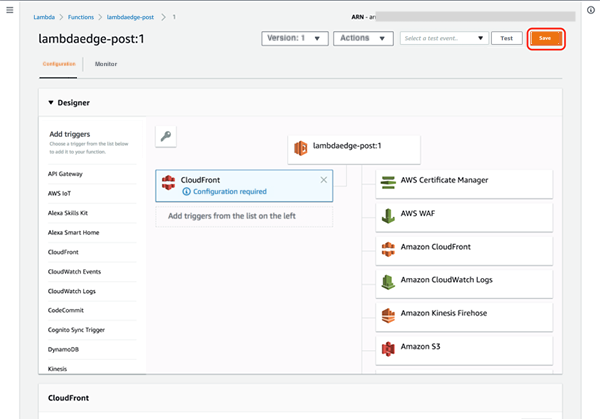Open lambdaedge-post breadcrumb link
Viewport: 600px width, 419px height.
click(x=130, y=17)
